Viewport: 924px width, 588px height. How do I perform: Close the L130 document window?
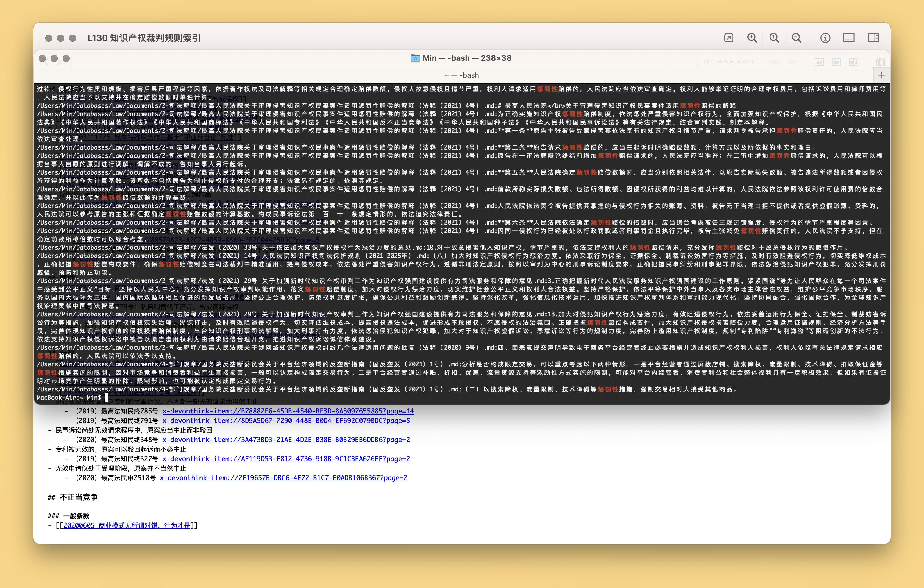[x=49, y=38]
